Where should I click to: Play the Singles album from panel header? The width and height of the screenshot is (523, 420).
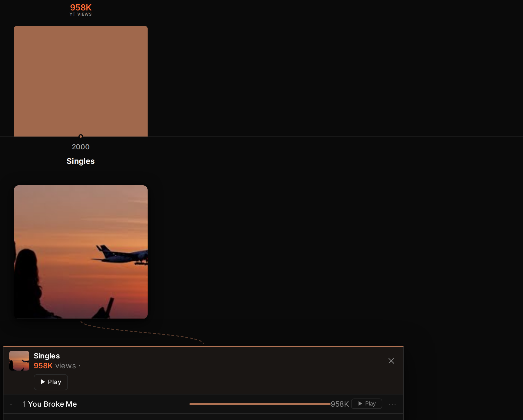(x=51, y=382)
